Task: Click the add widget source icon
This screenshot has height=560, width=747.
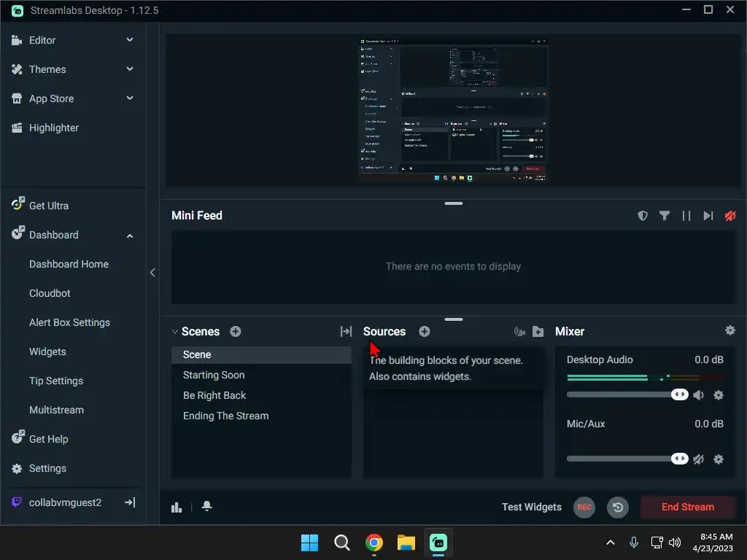Action: (519, 332)
